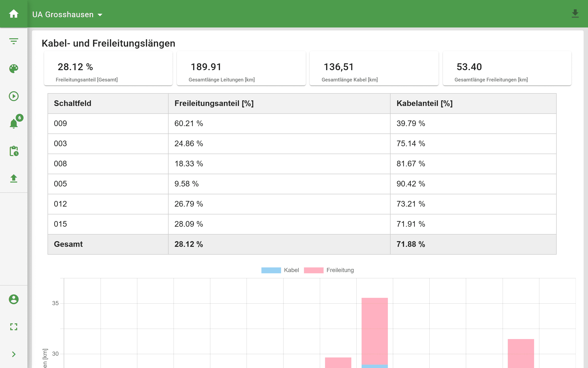Viewport: 588px width, 368px height.
Task: Click the upload icon in the sidebar
Action: pos(14,179)
